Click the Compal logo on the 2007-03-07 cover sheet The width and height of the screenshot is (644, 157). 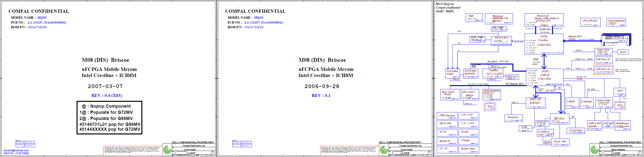167,150
